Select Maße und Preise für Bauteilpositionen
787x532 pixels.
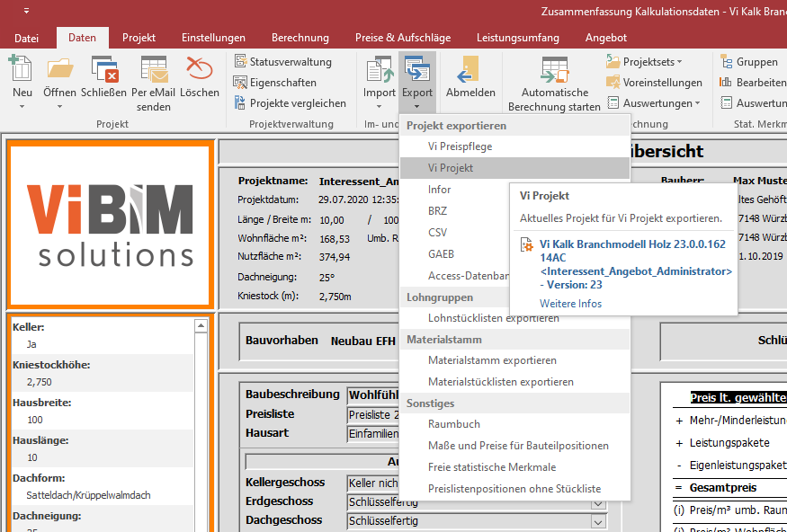[514, 446]
